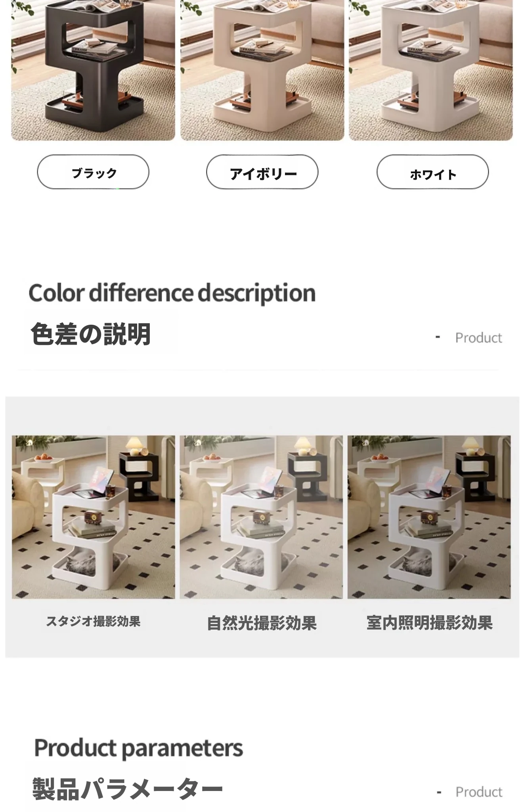View the indoor lighting comparison photo
524x812 pixels.
pos(429,517)
